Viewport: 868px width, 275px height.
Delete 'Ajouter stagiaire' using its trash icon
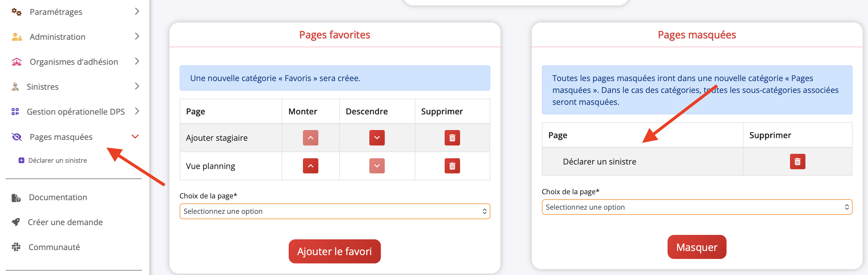click(x=452, y=138)
